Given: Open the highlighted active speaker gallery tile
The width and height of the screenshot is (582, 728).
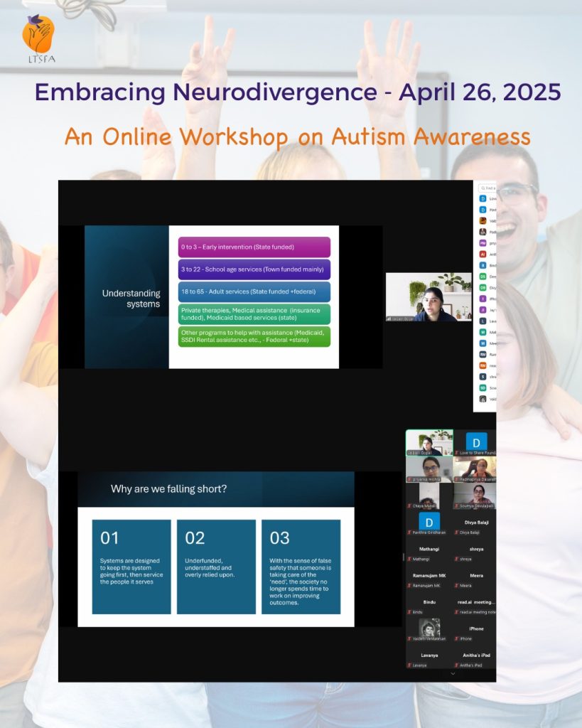Looking at the screenshot, I should pos(429,442).
